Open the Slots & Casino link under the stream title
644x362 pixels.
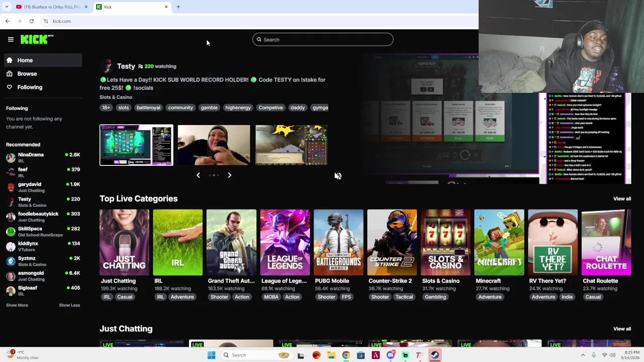116,97
